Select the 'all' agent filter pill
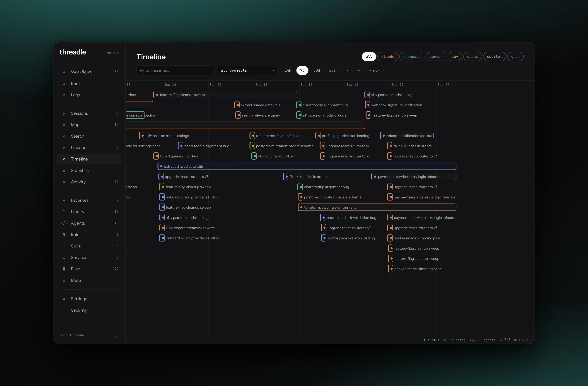The height and width of the screenshot is (386, 588). click(x=369, y=57)
